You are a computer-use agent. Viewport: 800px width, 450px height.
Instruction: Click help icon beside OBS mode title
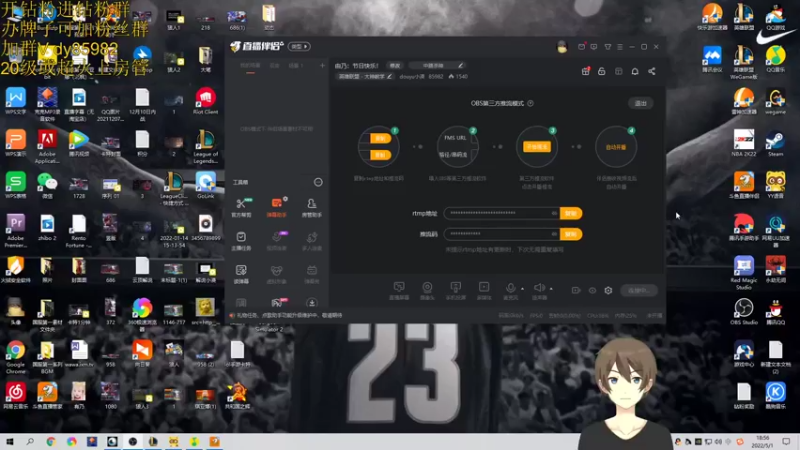(531, 103)
